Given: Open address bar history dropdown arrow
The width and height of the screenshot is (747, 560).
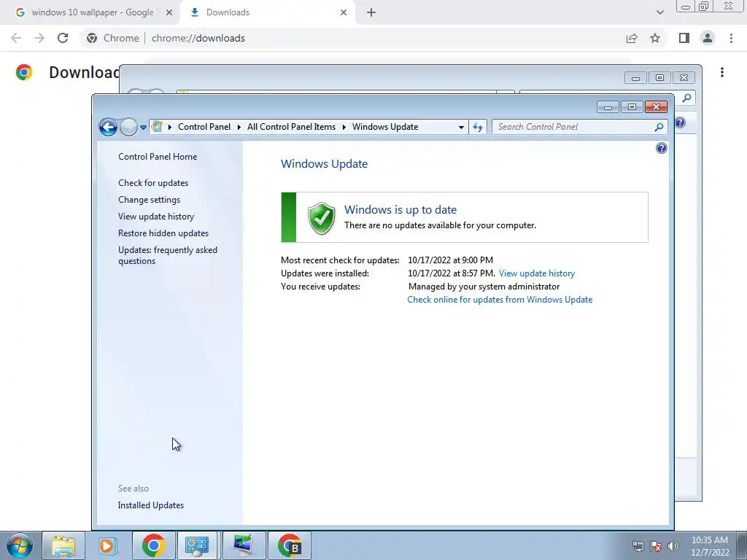Looking at the screenshot, I should coord(461,127).
